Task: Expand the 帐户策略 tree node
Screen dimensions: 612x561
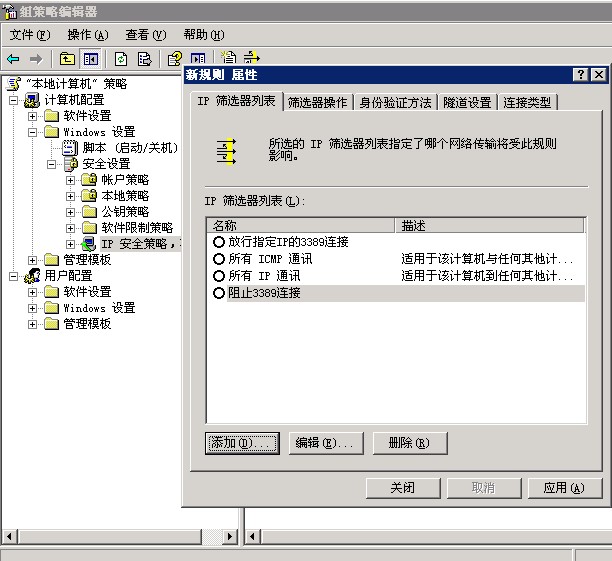Action: pyautogui.click(x=71, y=180)
